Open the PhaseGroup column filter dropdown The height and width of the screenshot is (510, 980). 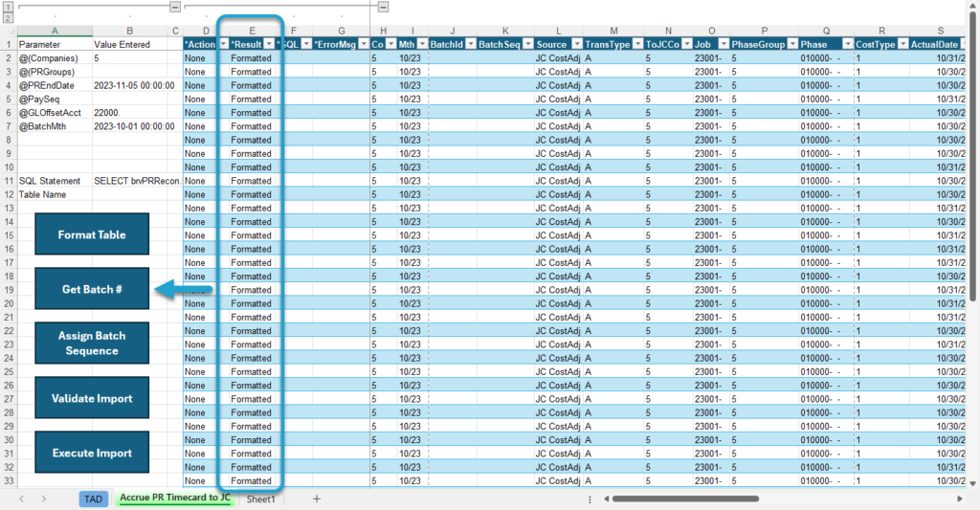pyautogui.click(x=792, y=44)
